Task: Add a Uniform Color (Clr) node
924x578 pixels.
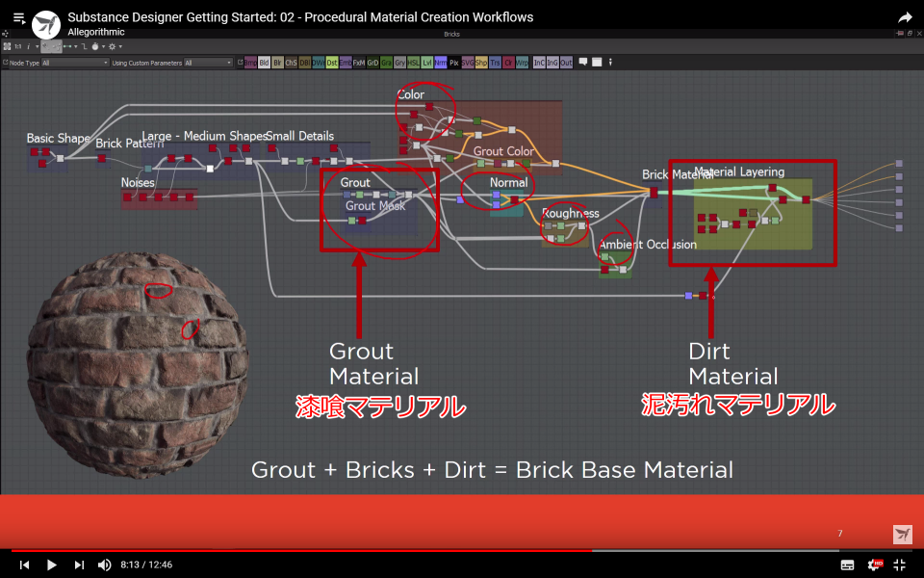Action: tap(508, 63)
